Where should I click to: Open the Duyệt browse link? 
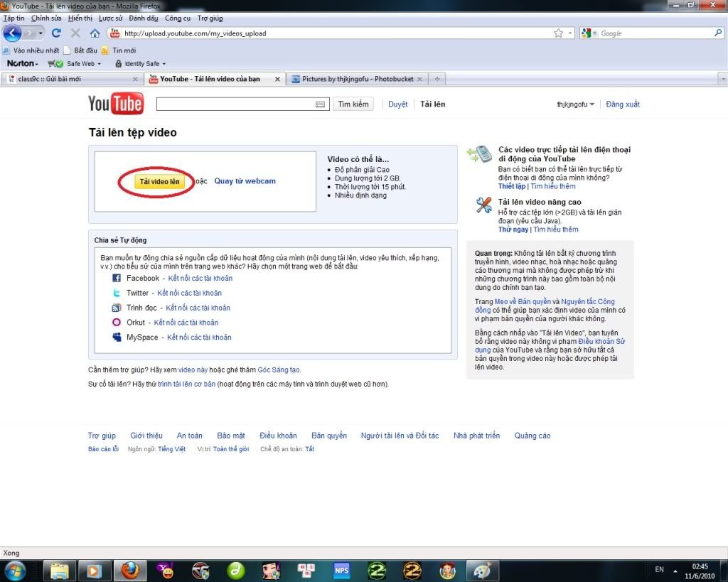(397, 104)
